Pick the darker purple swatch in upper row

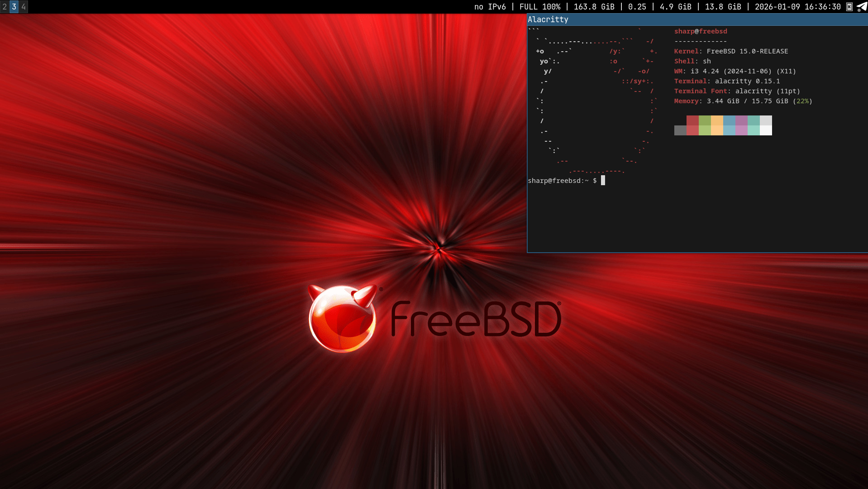[x=741, y=120]
